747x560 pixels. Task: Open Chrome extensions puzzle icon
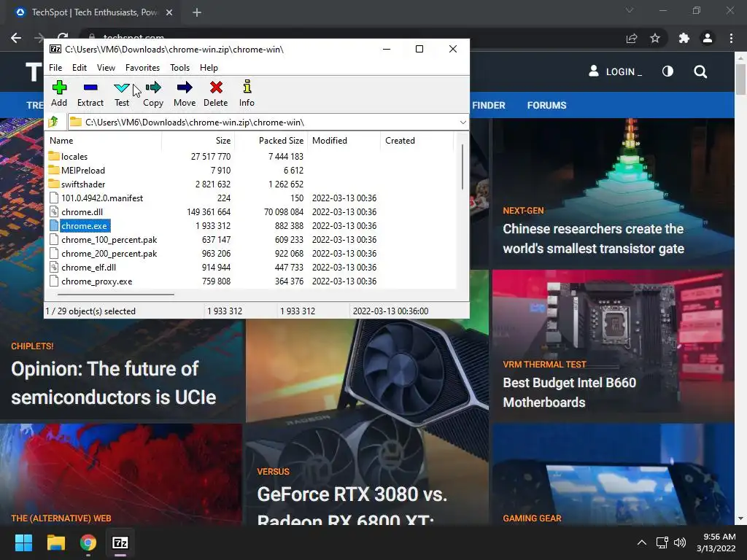click(x=684, y=38)
